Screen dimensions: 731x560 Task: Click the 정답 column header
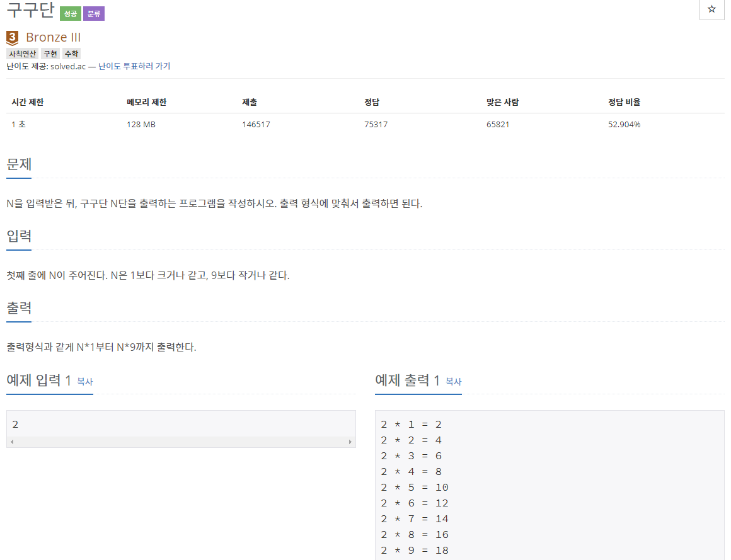[372, 102]
